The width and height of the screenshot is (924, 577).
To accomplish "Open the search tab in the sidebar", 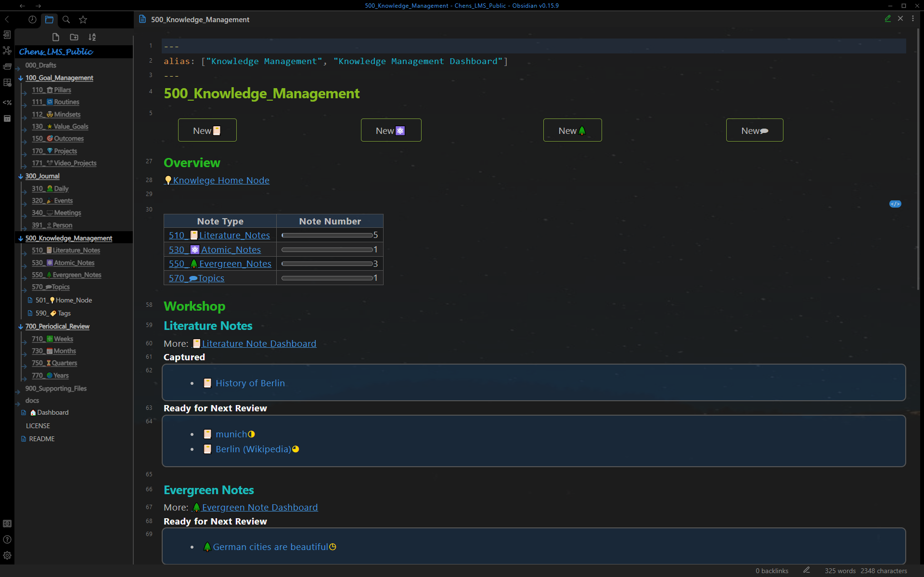I will tap(66, 19).
